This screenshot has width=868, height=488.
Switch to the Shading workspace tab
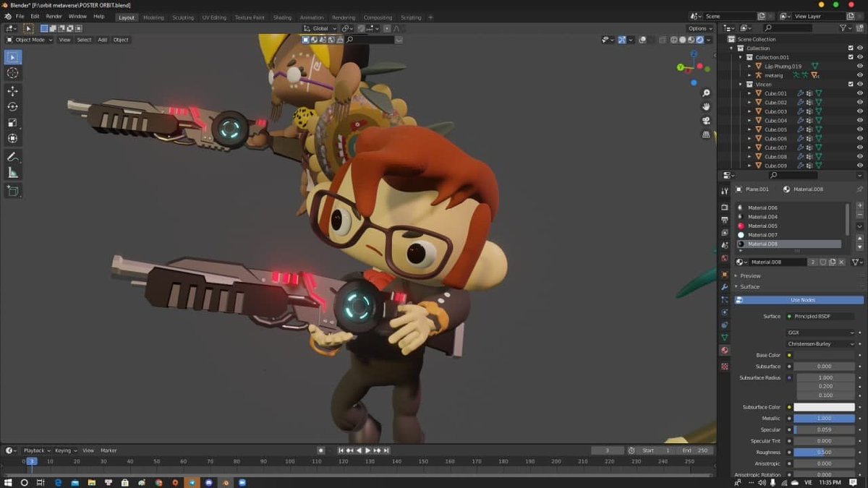coord(282,17)
